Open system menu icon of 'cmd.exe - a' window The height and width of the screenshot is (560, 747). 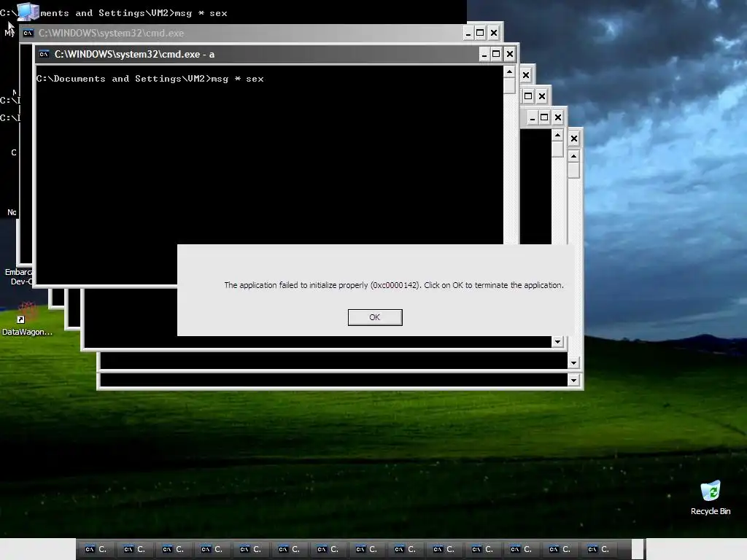(44, 54)
